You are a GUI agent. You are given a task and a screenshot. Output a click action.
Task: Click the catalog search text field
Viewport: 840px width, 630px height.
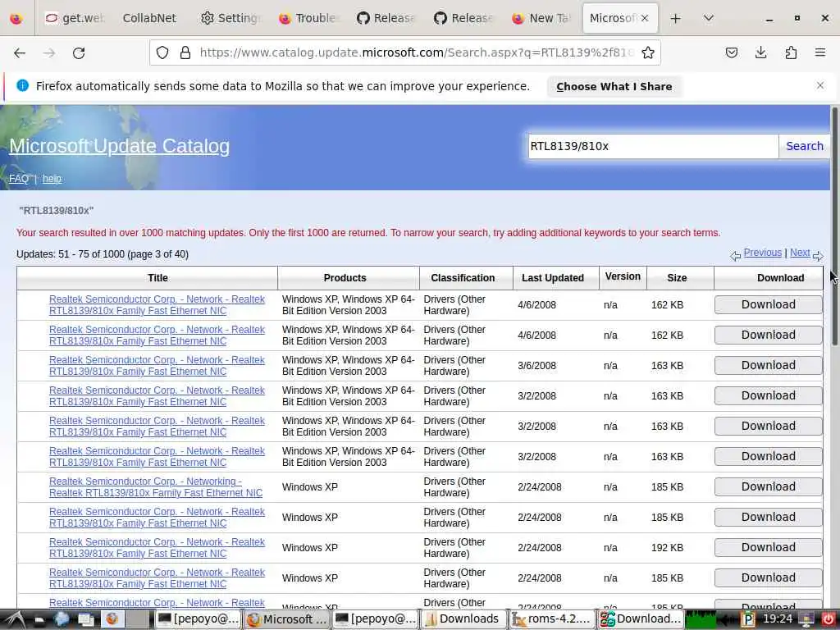pos(652,146)
